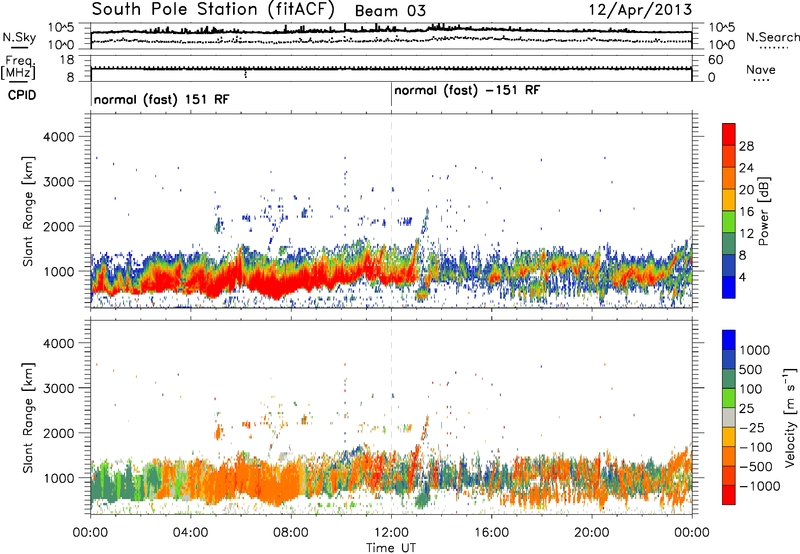Click the "N.Sky" legend label

click(x=19, y=37)
